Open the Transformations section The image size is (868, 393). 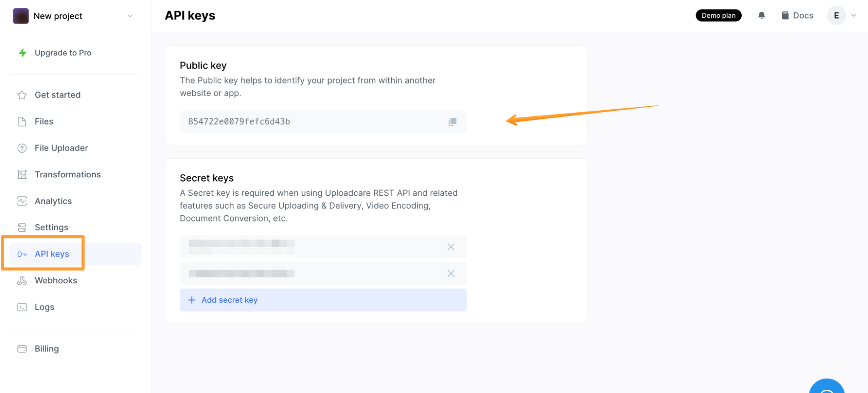(x=67, y=174)
